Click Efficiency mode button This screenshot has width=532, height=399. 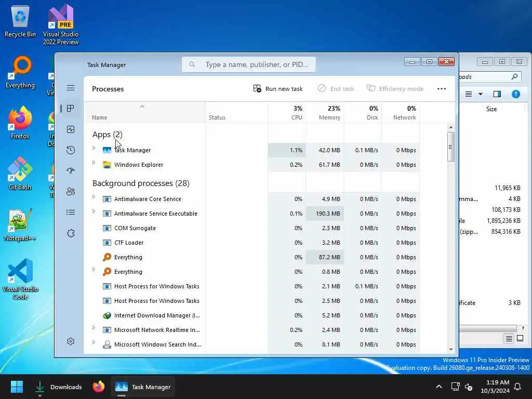(x=395, y=89)
